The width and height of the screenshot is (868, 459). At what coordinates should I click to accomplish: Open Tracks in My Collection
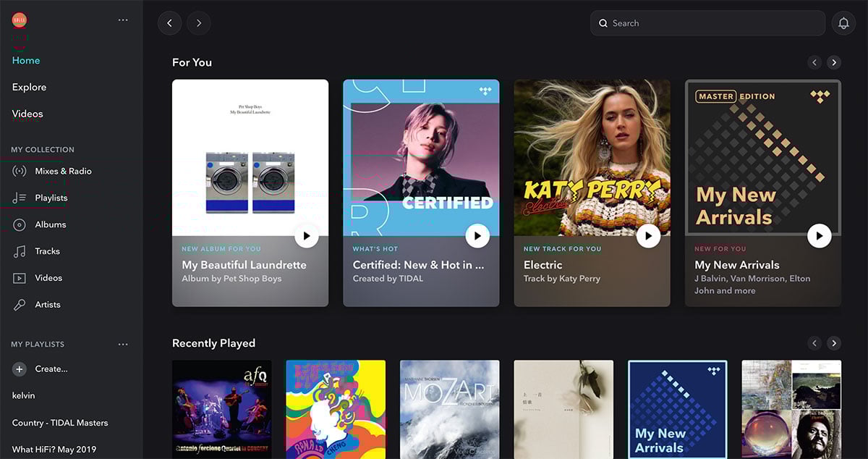tap(47, 251)
